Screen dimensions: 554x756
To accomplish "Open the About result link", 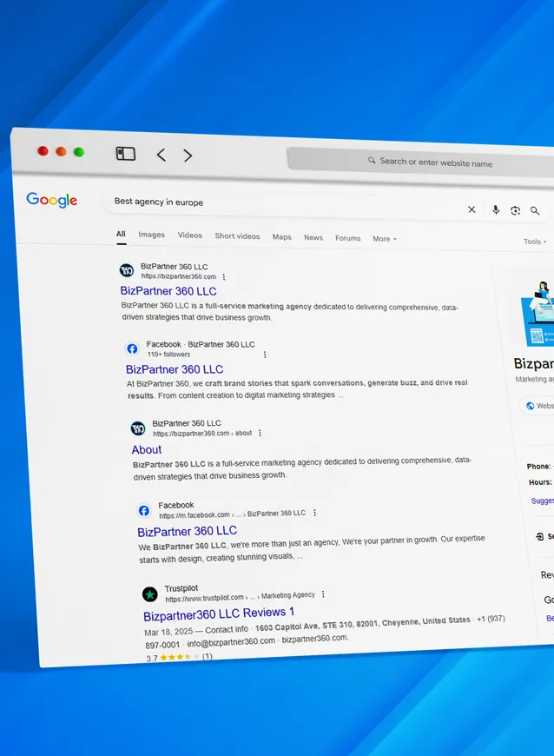I will 147,449.
